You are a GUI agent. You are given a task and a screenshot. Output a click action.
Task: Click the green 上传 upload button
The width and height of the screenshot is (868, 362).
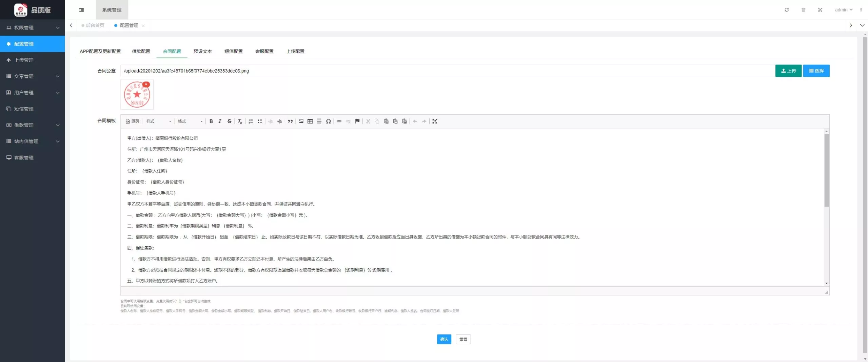click(788, 71)
